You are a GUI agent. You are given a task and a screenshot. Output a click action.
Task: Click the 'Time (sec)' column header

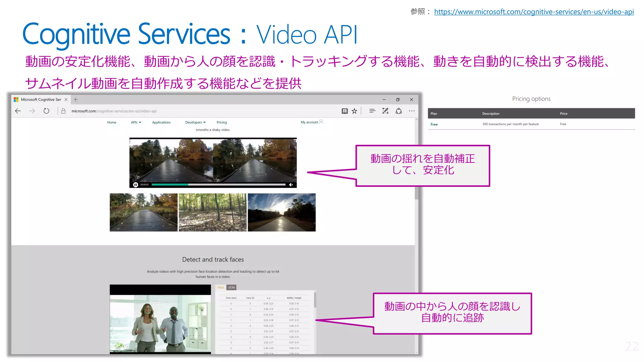[x=231, y=298]
